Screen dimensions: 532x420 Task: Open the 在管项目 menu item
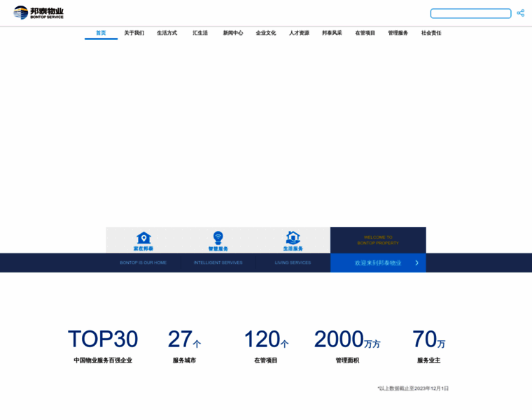click(x=365, y=33)
